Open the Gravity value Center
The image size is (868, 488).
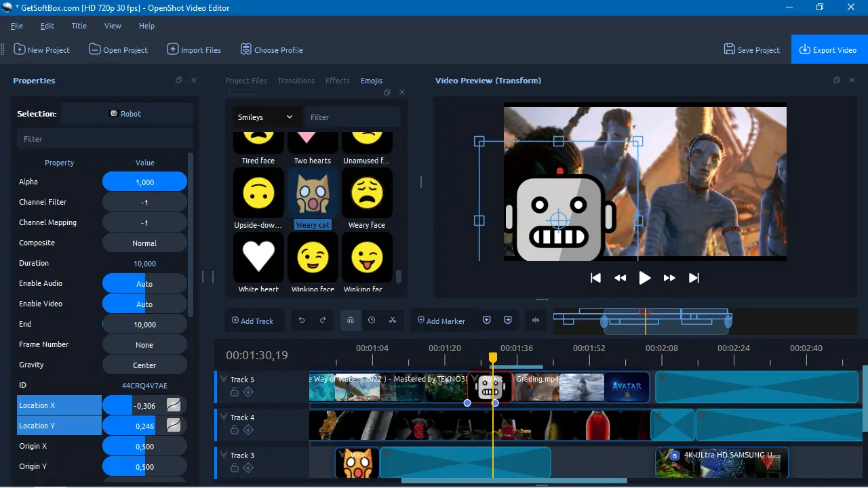coord(144,365)
